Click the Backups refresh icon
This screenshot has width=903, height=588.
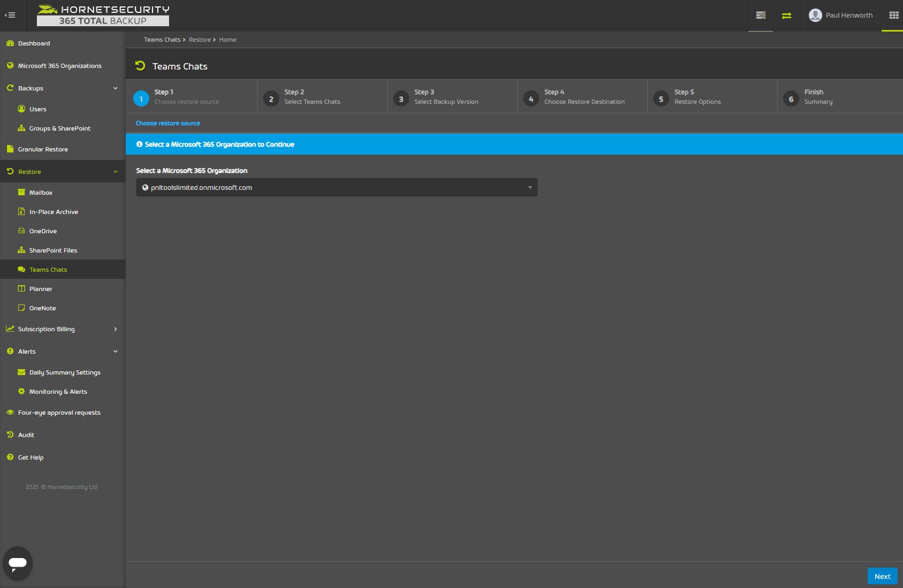(10, 88)
